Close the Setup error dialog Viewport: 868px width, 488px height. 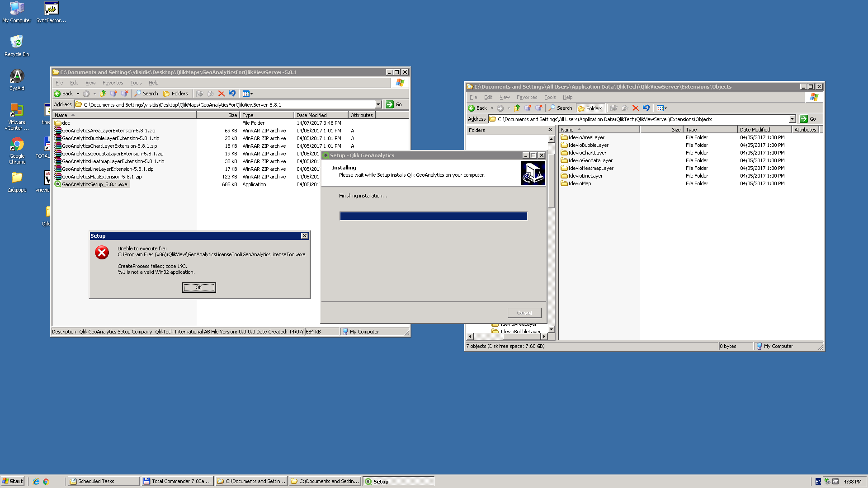305,236
